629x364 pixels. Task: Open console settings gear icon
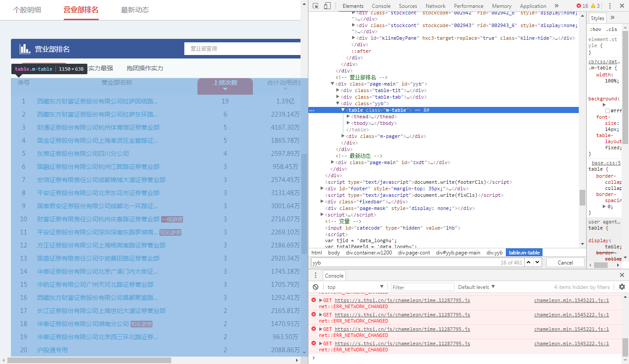(622, 287)
